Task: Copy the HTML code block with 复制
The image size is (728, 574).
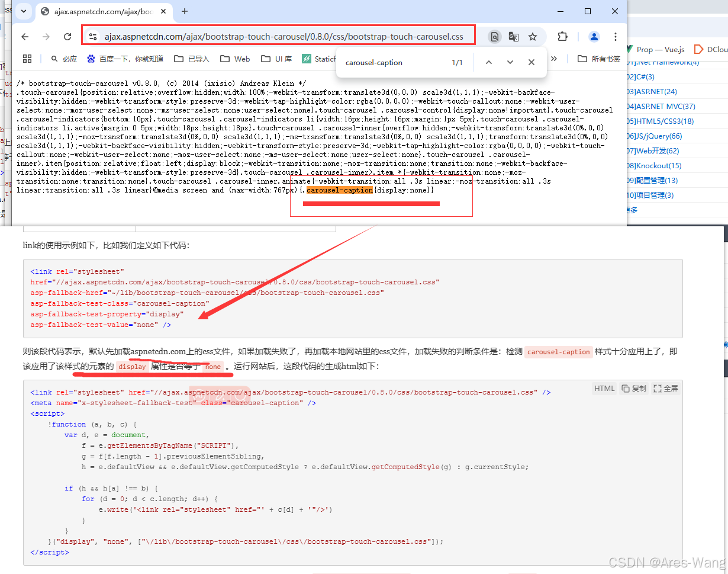Action: 633,389
